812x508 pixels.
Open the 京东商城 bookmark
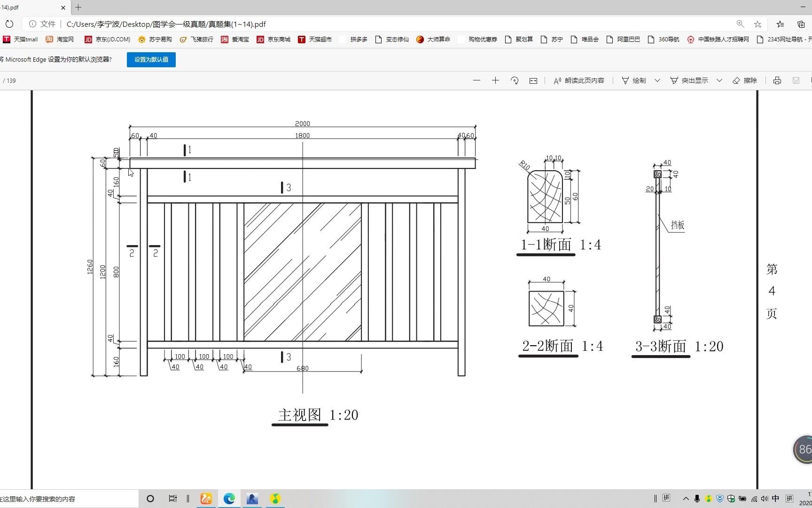pyautogui.click(x=273, y=40)
